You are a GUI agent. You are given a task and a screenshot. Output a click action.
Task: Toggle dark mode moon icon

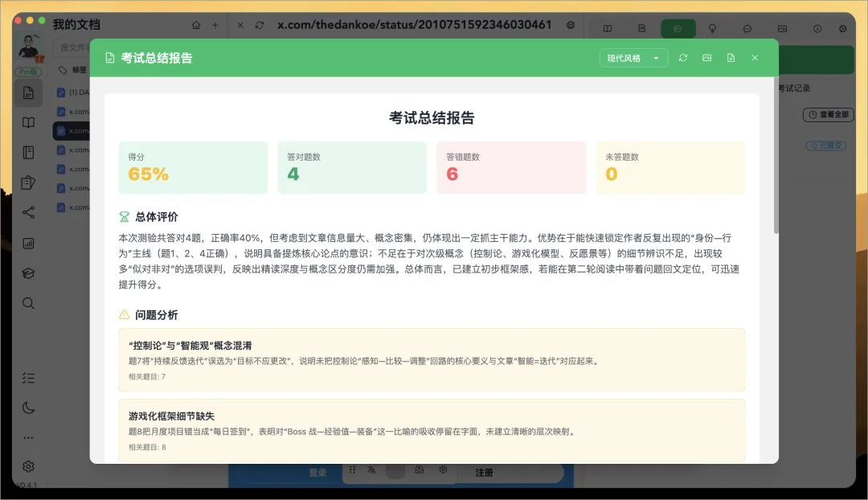pos(28,408)
